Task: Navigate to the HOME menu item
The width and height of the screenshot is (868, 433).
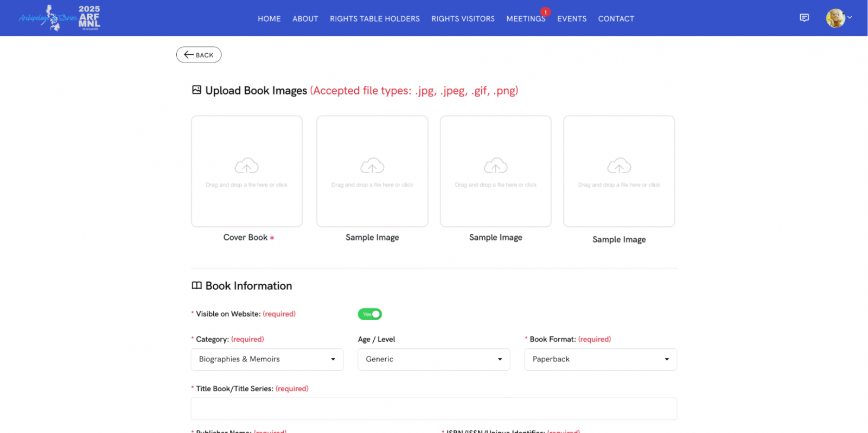Action: coord(269,18)
